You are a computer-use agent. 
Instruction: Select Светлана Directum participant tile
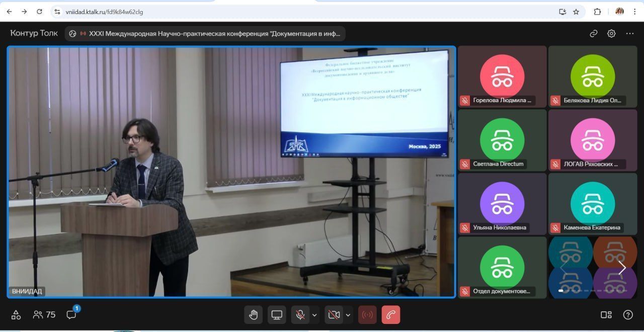point(502,140)
